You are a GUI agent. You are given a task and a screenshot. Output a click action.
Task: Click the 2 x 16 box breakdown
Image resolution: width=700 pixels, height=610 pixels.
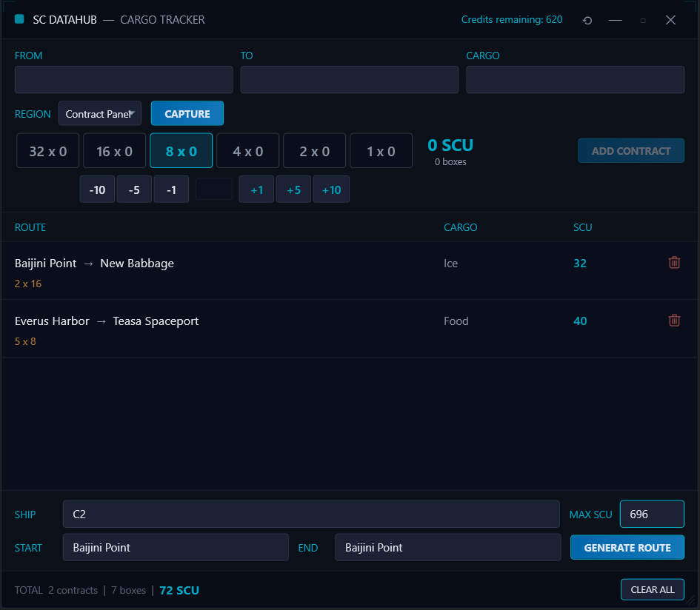tap(28, 284)
